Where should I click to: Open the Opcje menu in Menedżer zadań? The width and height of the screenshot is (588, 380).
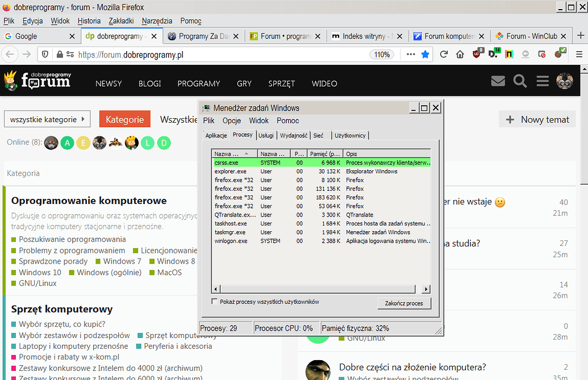[x=231, y=120]
